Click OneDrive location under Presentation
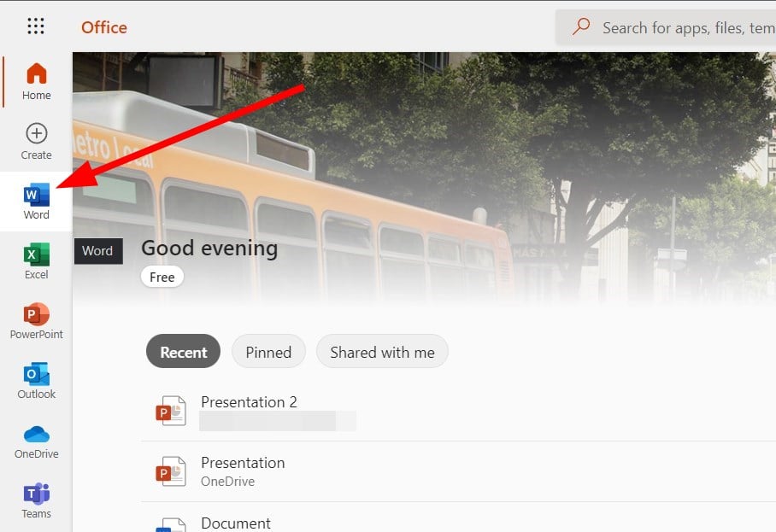The image size is (776, 532). click(x=227, y=481)
